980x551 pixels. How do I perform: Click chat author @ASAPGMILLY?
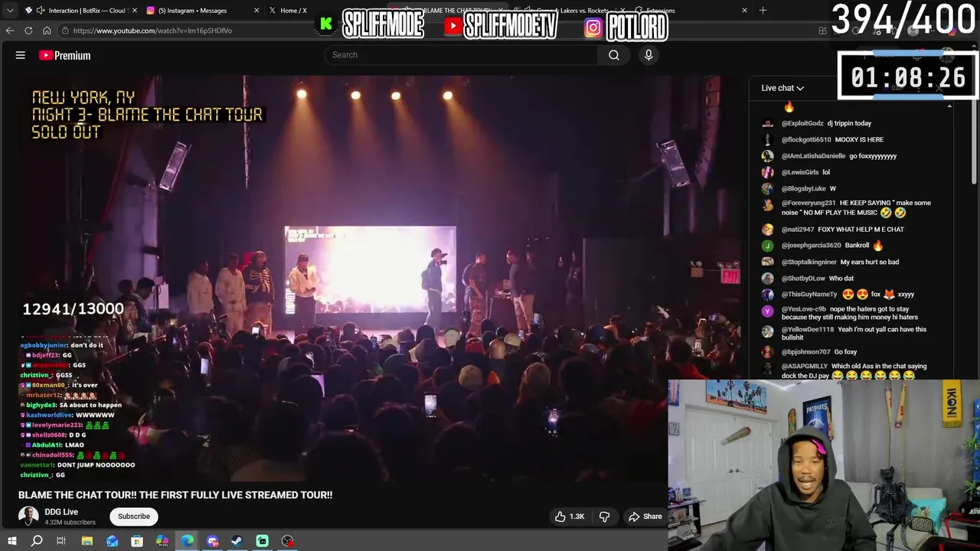[805, 367]
